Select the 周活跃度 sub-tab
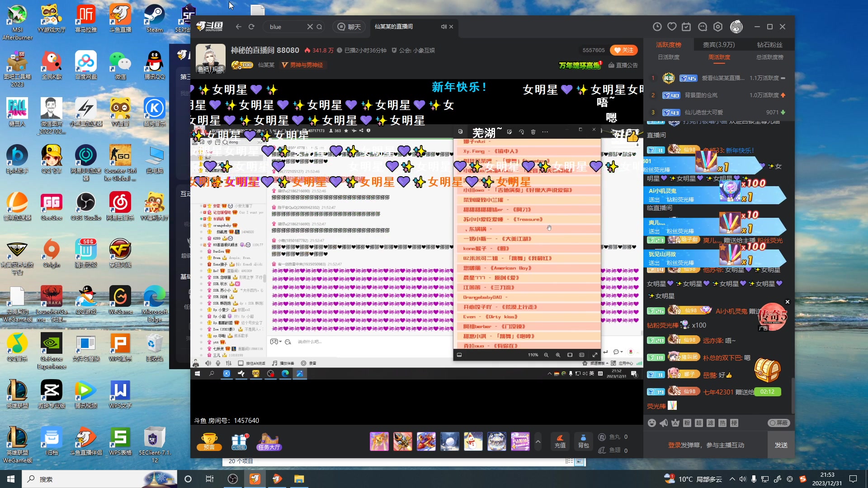 (x=719, y=57)
